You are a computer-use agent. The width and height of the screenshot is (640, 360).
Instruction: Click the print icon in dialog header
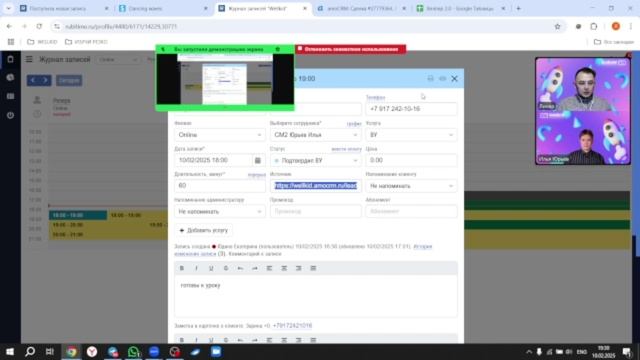click(x=430, y=78)
